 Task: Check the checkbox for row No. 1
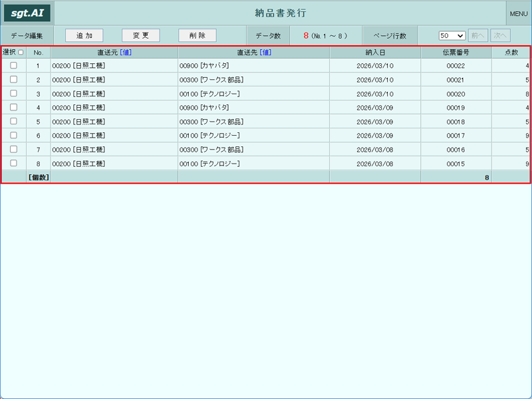[13, 65]
